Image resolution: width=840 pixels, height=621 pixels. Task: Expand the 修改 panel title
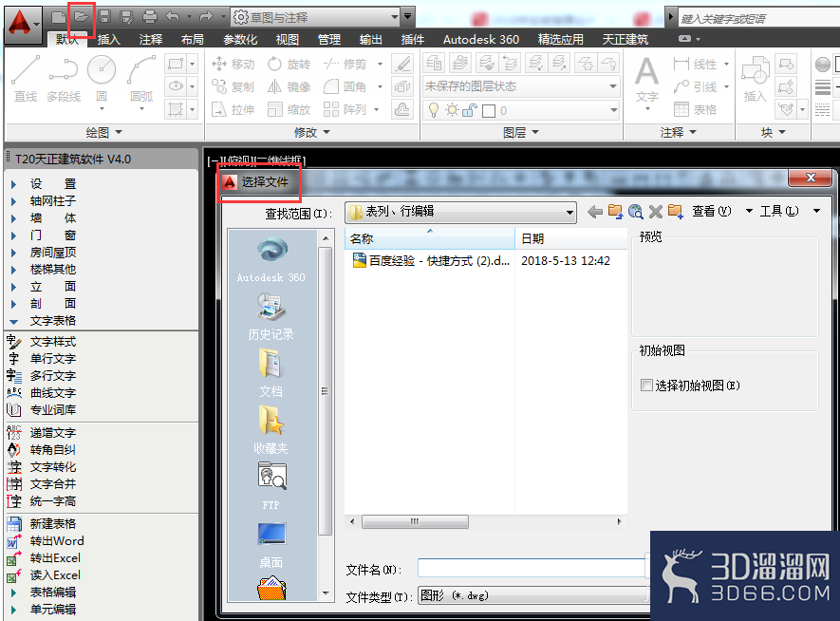click(x=311, y=132)
